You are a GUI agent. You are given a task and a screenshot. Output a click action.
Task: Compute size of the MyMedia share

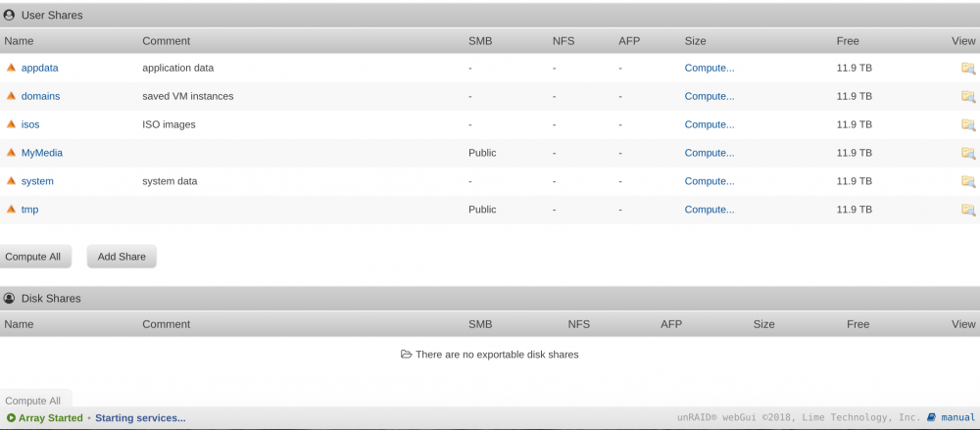pos(710,153)
